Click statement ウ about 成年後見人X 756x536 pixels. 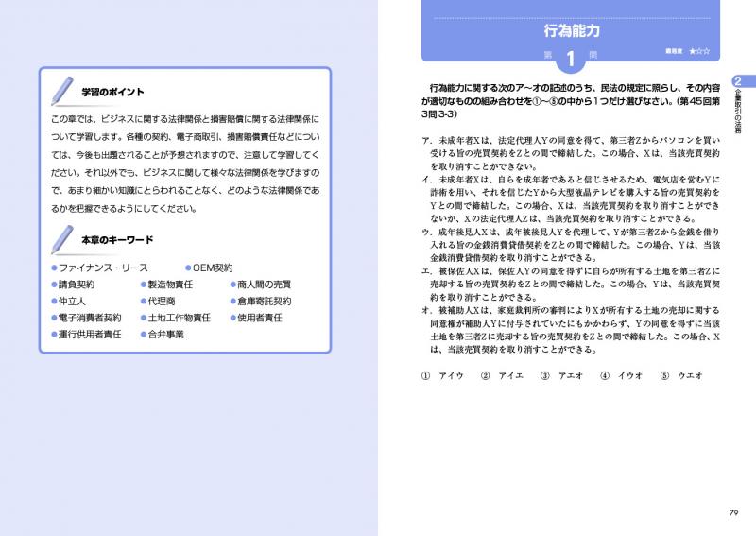571,245
